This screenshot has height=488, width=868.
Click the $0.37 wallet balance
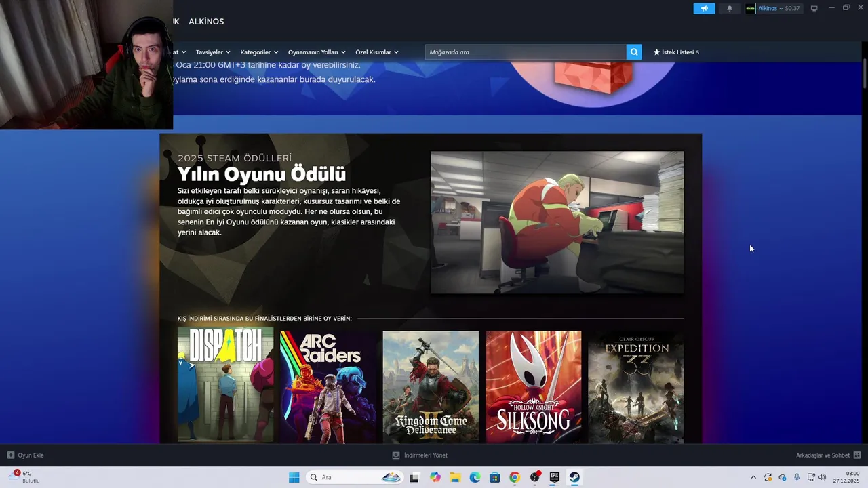pos(792,8)
